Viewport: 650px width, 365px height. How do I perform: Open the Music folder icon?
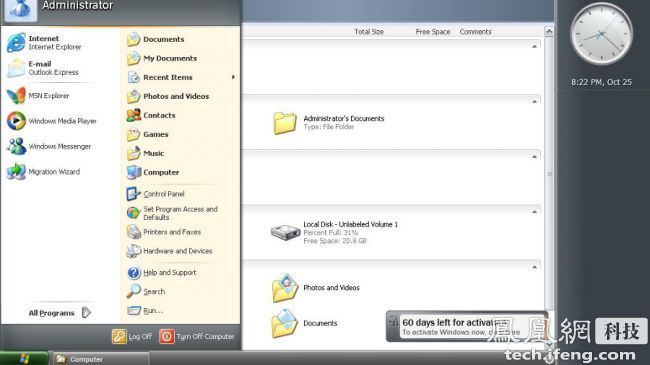point(133,153)
